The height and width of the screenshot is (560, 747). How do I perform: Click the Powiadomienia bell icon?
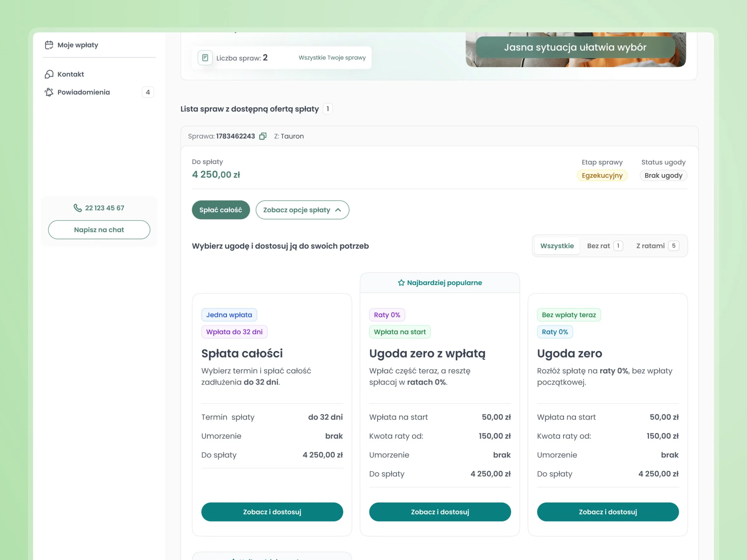(x=49, y=92)
